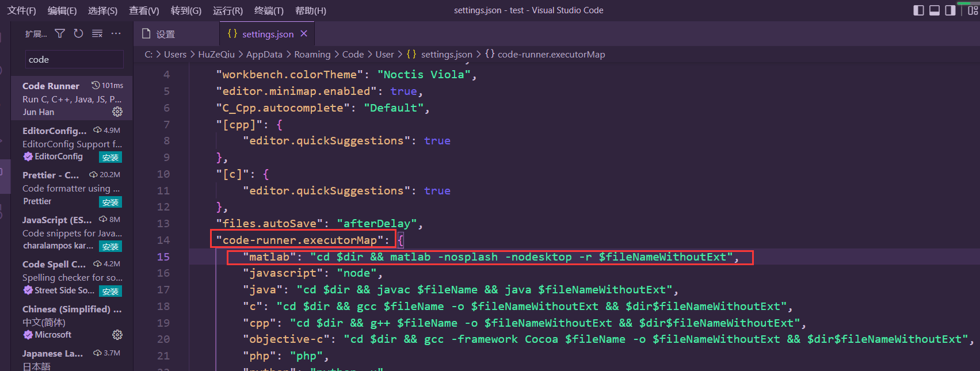The height and width of the screenshot is (371, 980).
Task: Click Microsoft verified publisher badge
Action: pyautogui.click(x=28, y=335)
